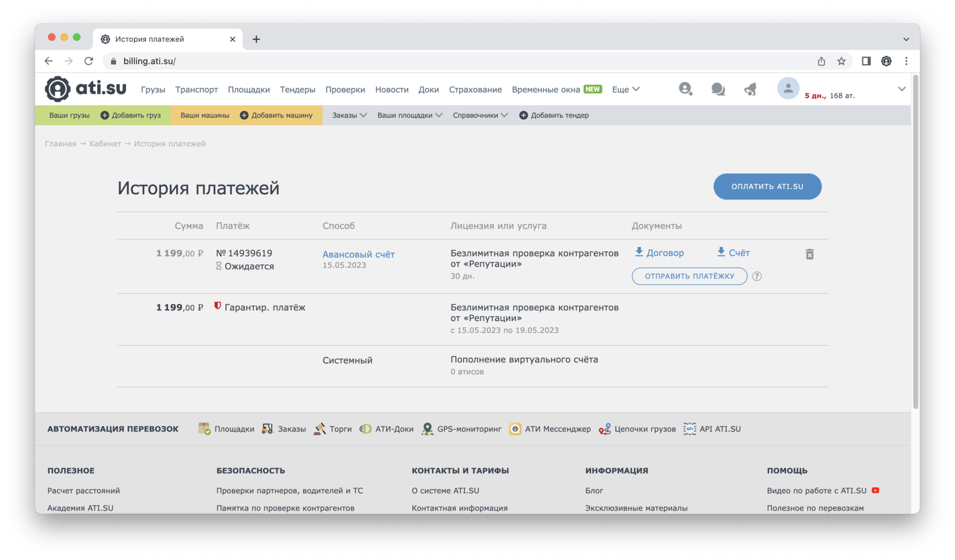Click the page vertical scrollbar
Image resolution: width=955 pixels, height=560 pixels.
coord(915,241)
